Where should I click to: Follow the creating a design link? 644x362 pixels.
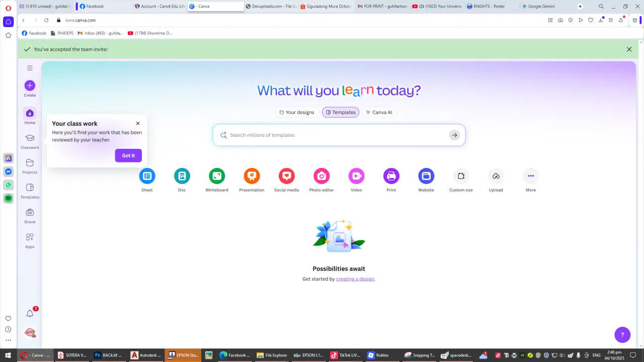tap(355, 279)
